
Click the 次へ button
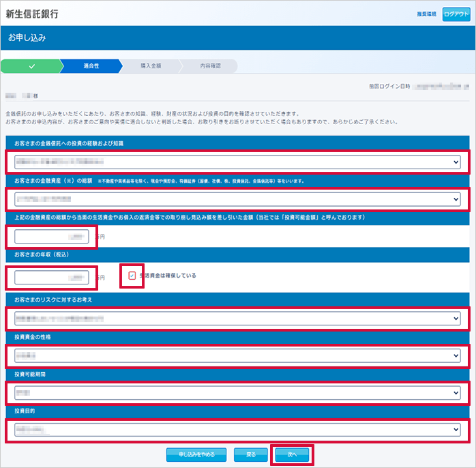pyautogui.click(x=292, y=454)
